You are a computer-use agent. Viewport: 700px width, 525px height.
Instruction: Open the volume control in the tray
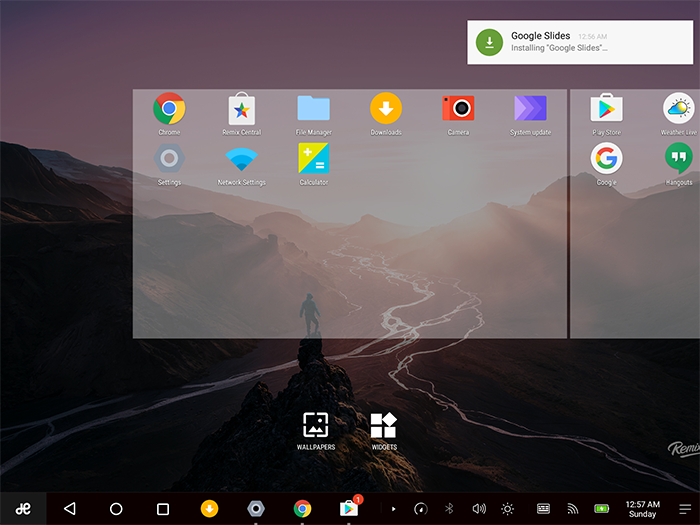[x=479, y=508]
